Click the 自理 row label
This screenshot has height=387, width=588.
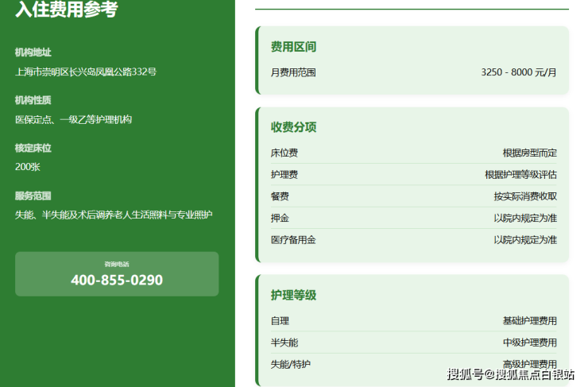pos(280,321)
